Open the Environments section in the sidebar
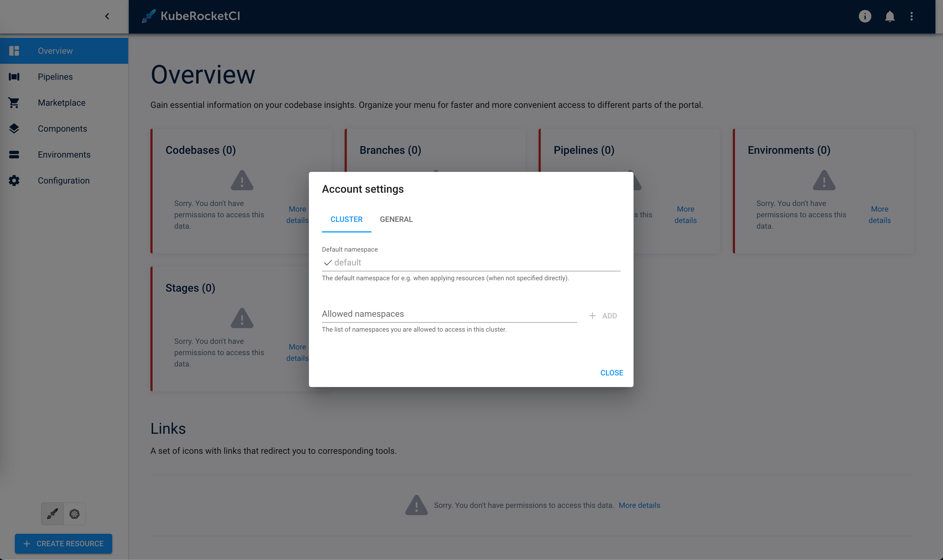The image size is (943, 560). (64, 154)
